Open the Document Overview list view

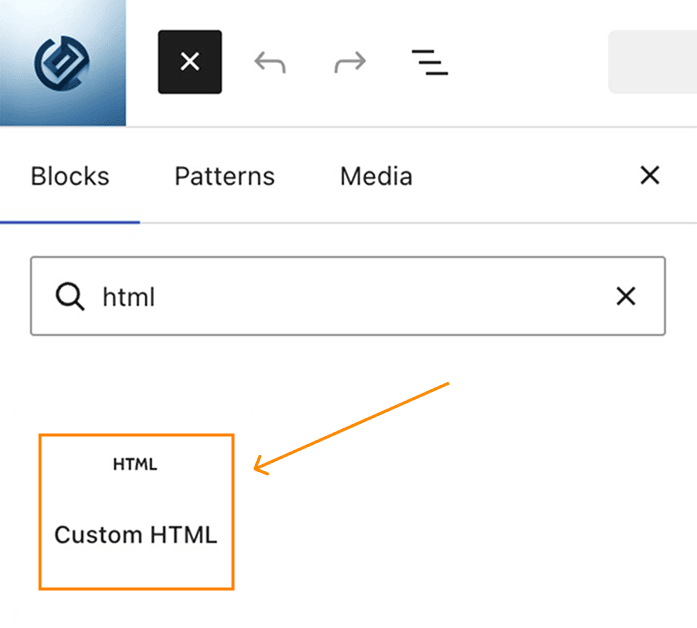click(430, 62)
